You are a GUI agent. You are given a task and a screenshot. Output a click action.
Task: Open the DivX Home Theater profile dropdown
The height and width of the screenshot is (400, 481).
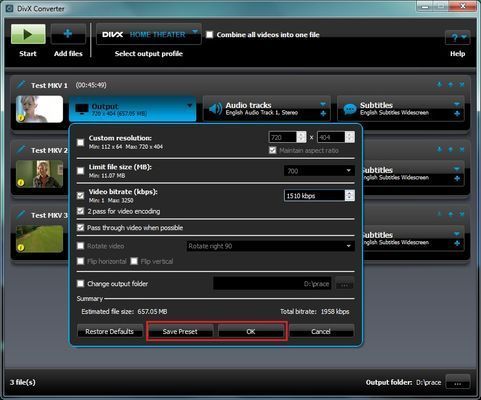[149, 34]
